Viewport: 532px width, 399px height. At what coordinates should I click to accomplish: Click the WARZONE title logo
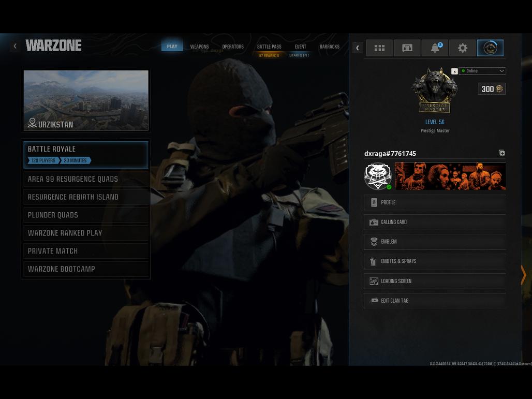tap(54, 46)
